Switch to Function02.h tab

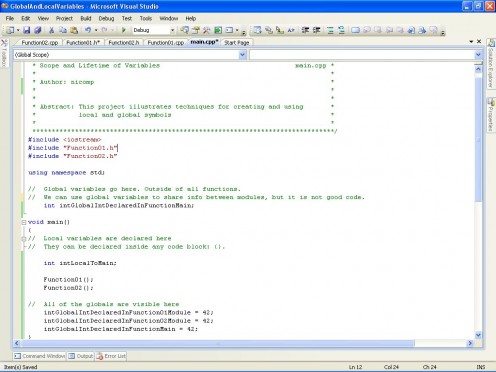[124, 43]
